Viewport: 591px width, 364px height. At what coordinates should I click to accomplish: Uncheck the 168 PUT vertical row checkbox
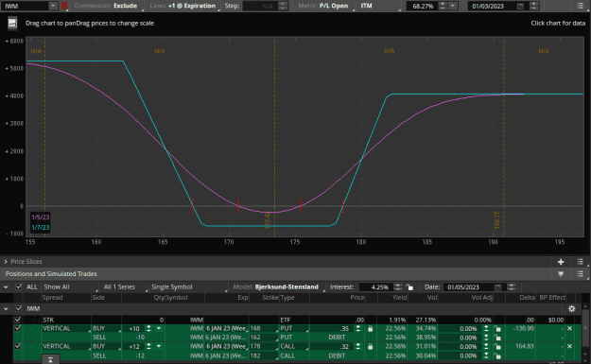17,329
